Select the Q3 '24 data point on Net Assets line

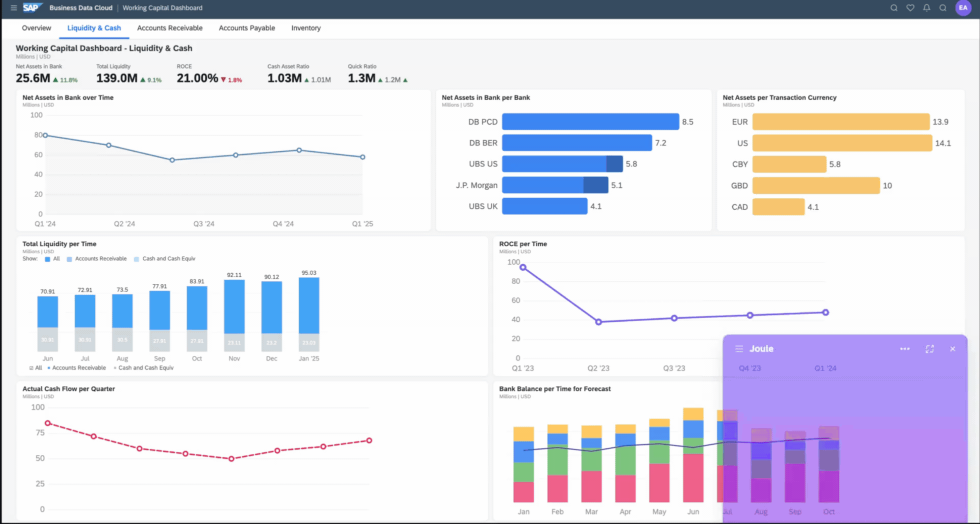[x=172, y=160]
